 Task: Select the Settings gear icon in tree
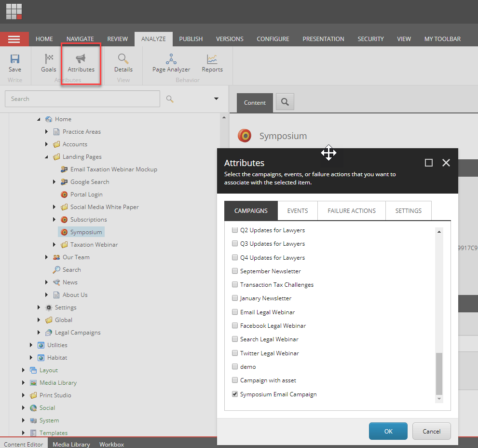[x=49, y=308]
